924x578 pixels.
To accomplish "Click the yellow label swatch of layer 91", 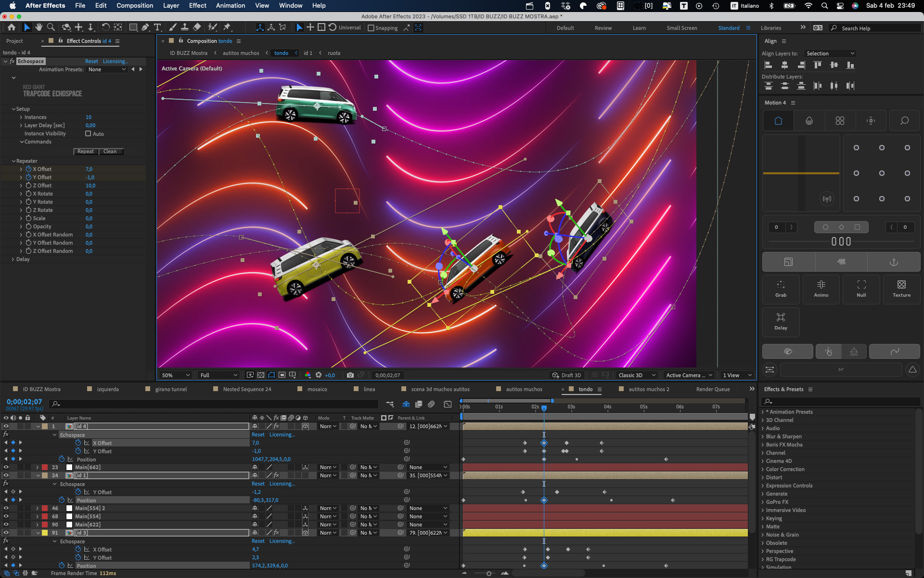I will coord(44,533).
